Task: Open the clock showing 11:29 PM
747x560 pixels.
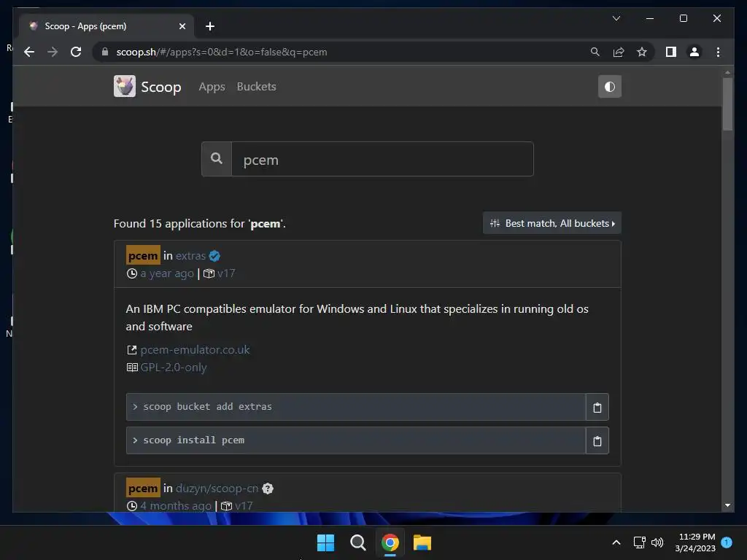Action: click(695, 542)
